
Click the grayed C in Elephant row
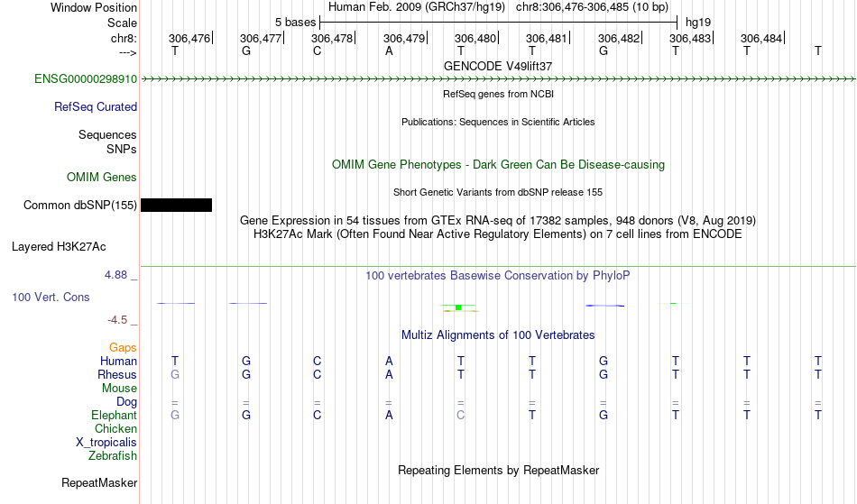point(461,416)
